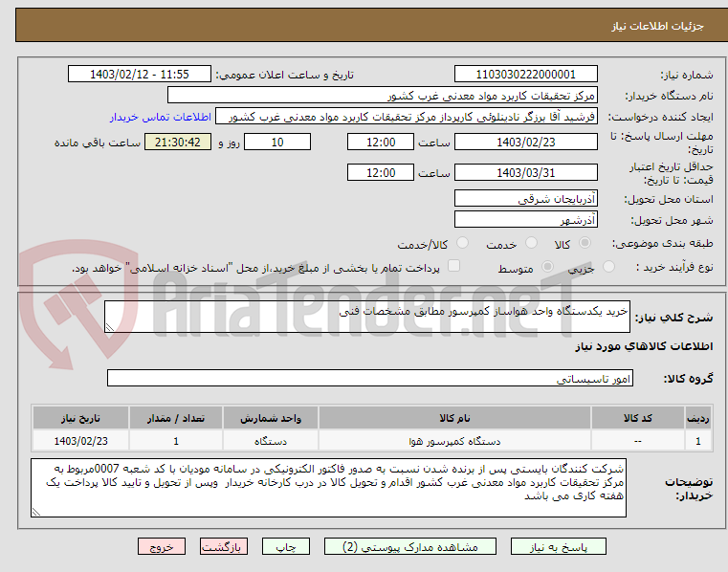Click the table cell date 1403/02/23
The height and width of the screenshot is (572, 728).
[80, 441]
